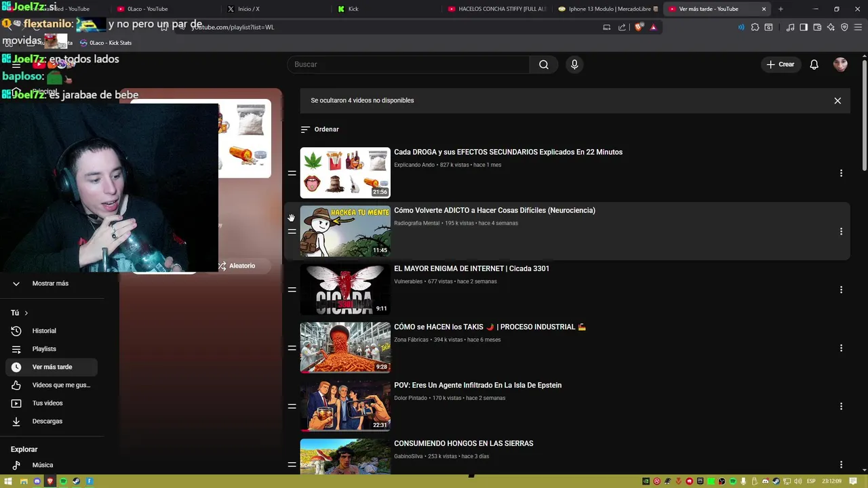Open YouTube notifications bell
The height and width of the screenshot is (488, 868).
(814, 64)
